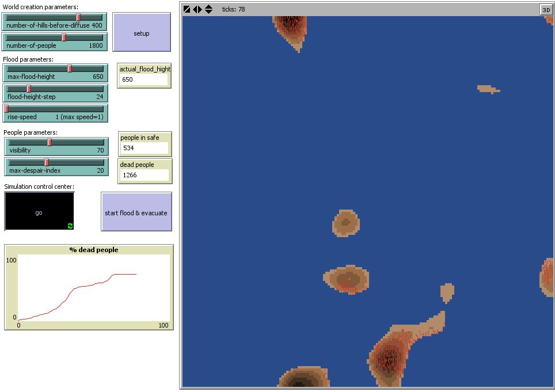Viewport: 555px width, 392px height.
Task: Click the number-of-hills-before-diffuse slider handle
Action: (78, 17)
